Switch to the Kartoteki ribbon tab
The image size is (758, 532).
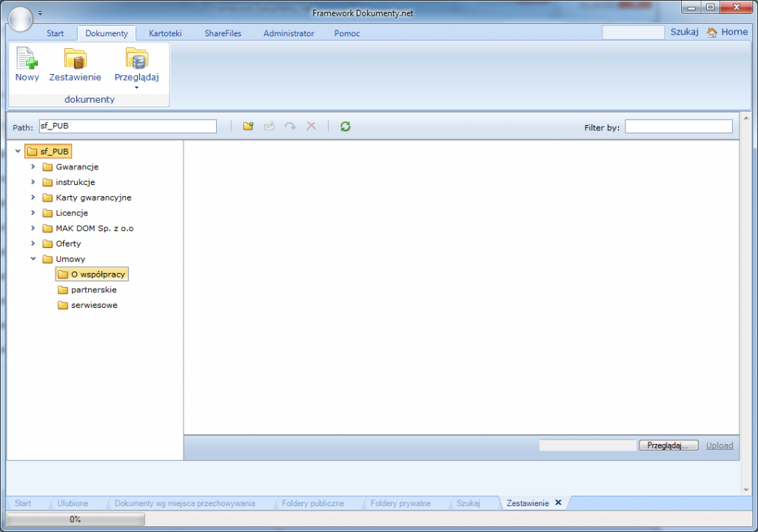(x=165, y=33)
